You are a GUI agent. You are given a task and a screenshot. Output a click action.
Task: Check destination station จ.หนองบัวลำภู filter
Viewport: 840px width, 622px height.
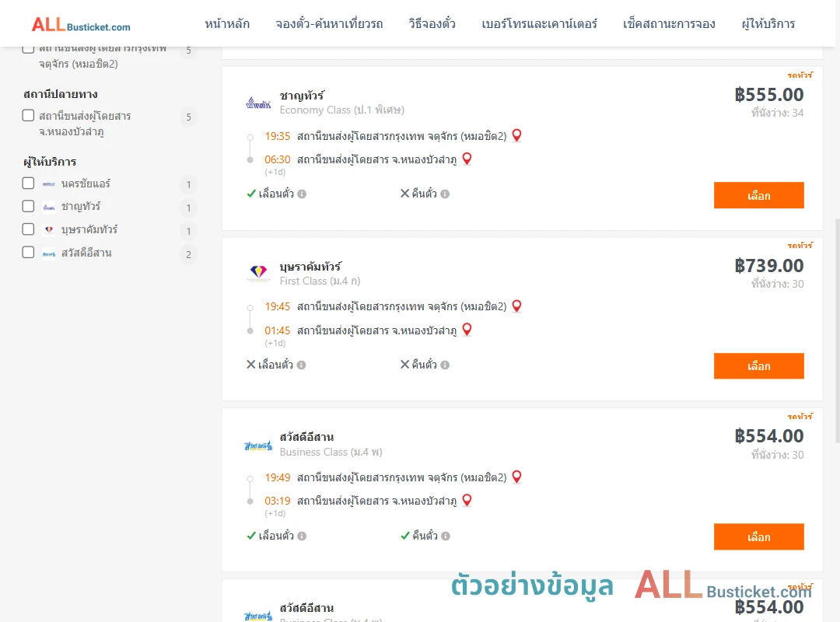coord(29,116)
